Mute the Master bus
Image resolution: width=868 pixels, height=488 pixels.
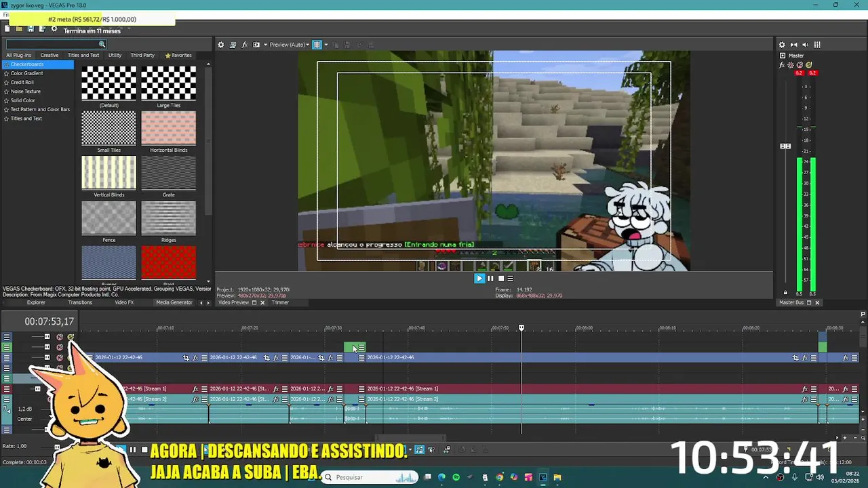click(x=800, y=65)
